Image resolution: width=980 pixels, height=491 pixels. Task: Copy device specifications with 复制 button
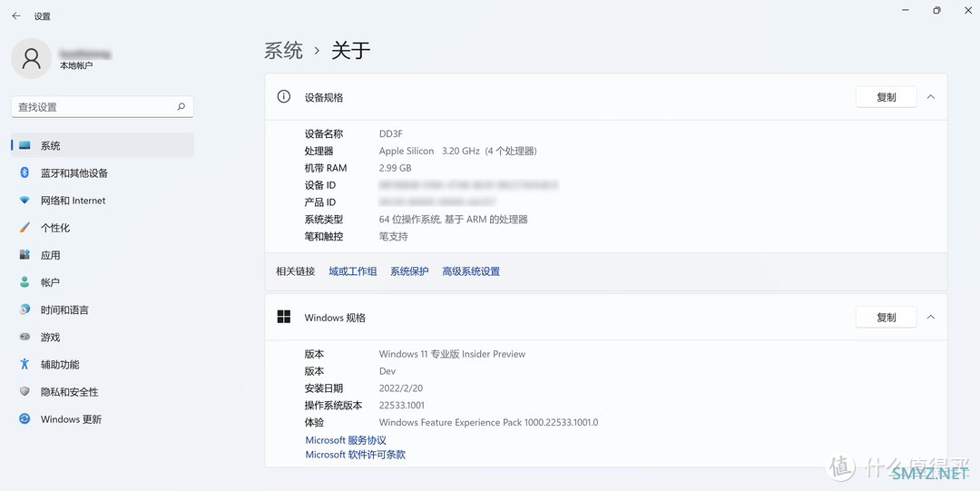click(x=887, y=97)
